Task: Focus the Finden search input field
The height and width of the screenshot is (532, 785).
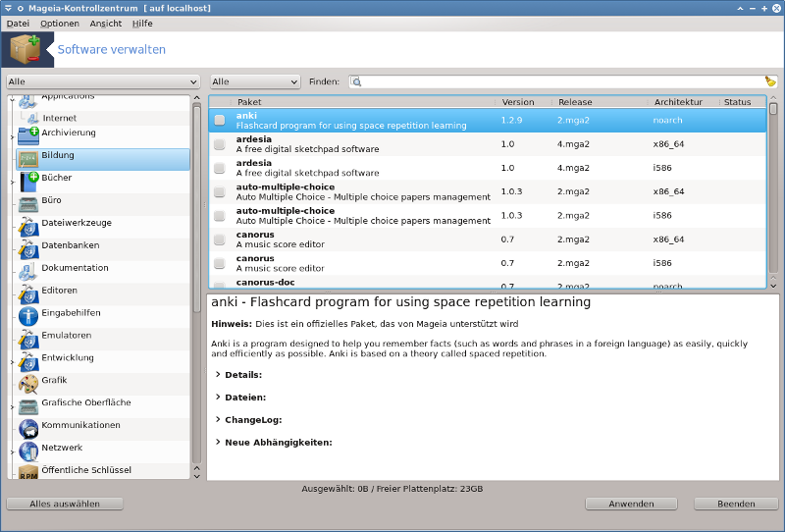Action: click(562, 81)
